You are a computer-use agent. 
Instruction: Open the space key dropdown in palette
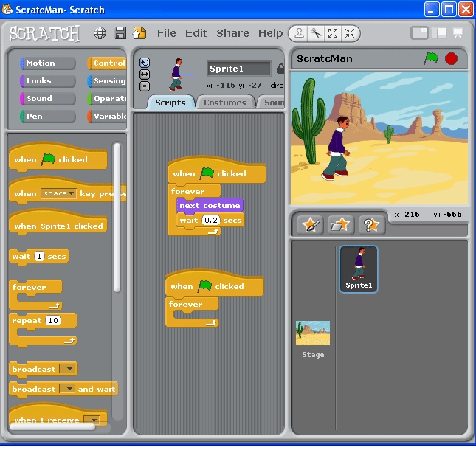(58, 193)
